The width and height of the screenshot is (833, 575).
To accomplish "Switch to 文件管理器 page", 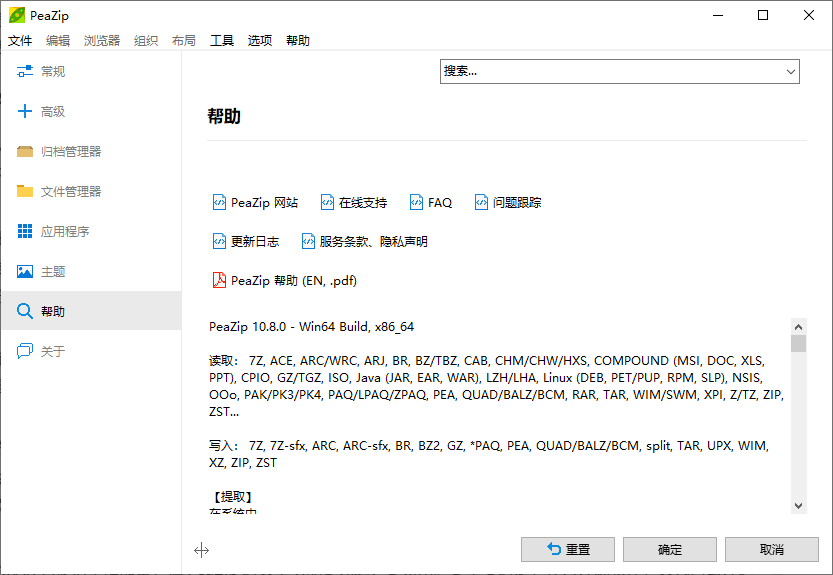I will [x=91, y=191].
